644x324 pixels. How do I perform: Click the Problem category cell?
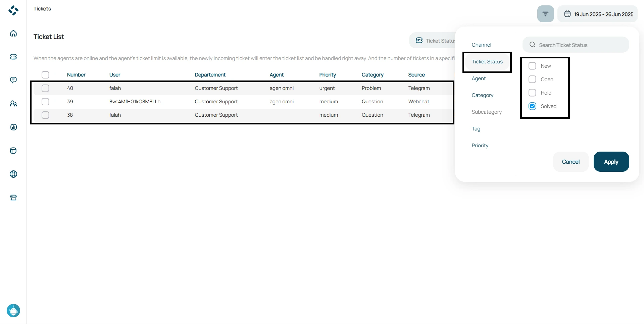pos(371,88)
